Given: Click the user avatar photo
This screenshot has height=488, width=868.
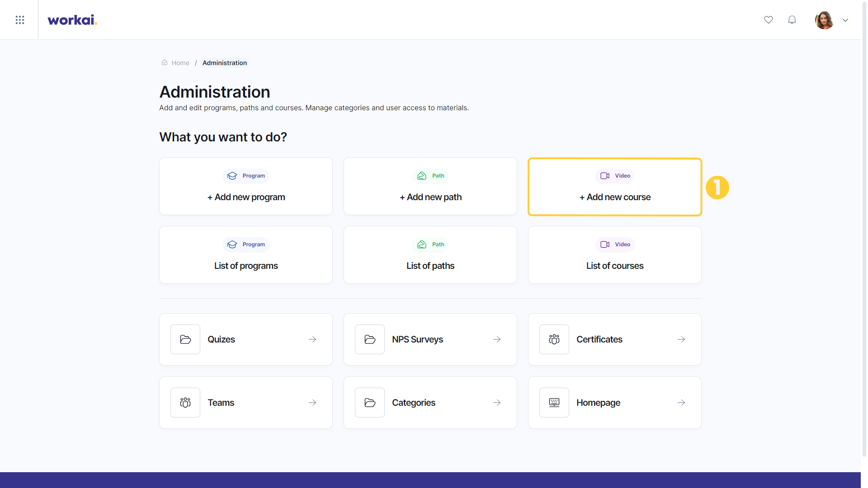Looking at the screenshot, I should (x=824, y=20).
